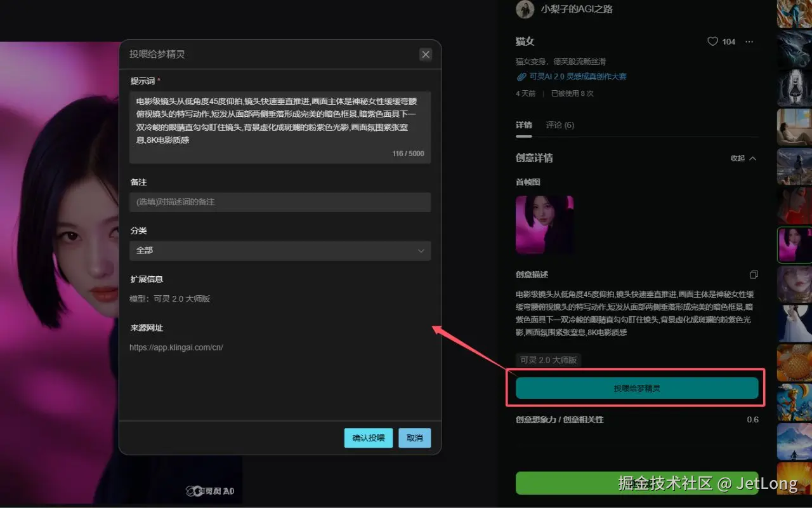Click the 猫女 work title
Image resolution: width=812 pixels, height=508 pixels.
pyautogui.click(x=525, y=41)
